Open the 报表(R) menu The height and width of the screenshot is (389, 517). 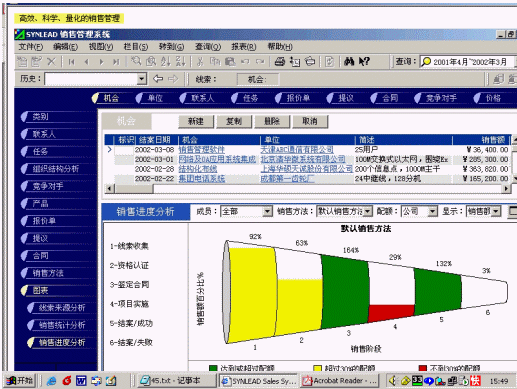click(244, 47)
